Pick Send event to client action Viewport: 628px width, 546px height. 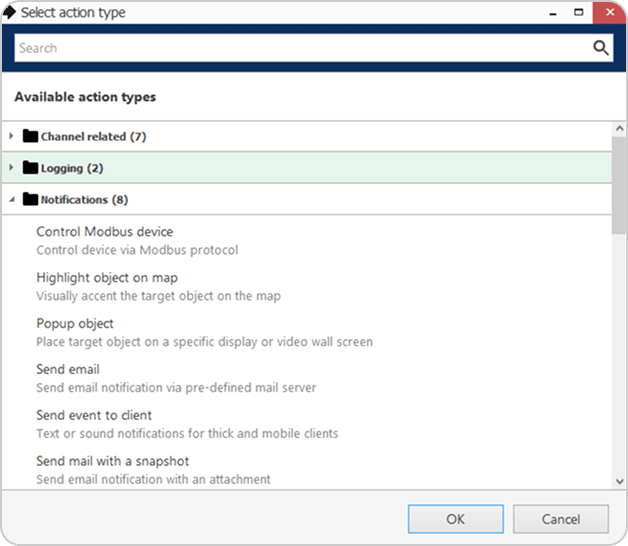click(x=94, y=415)
